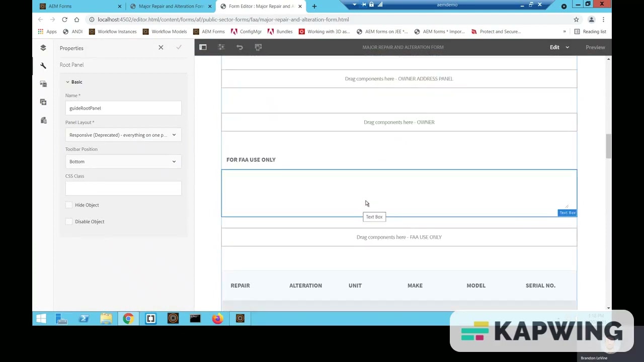Click the ALTERATION column header
Image resolution: width=644 pixels, height=362 pixels.
click(305, 286)
